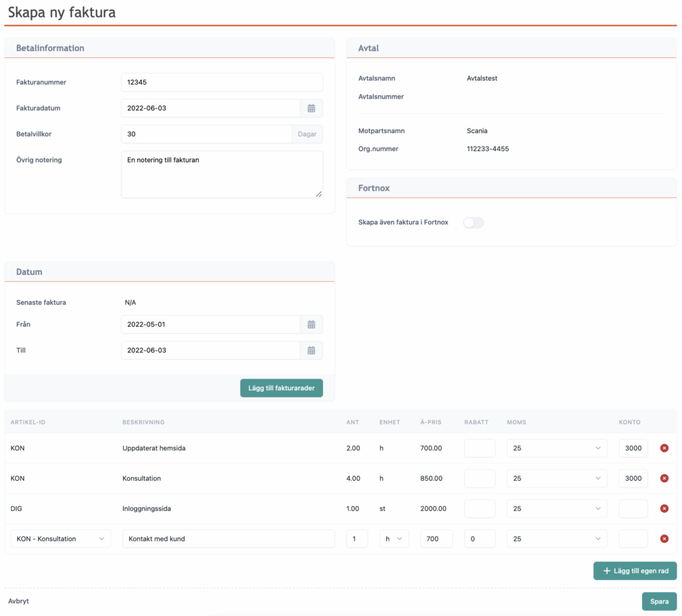
Task: Cancel invoice creation via Avbryt
Action: click(19, 601)
